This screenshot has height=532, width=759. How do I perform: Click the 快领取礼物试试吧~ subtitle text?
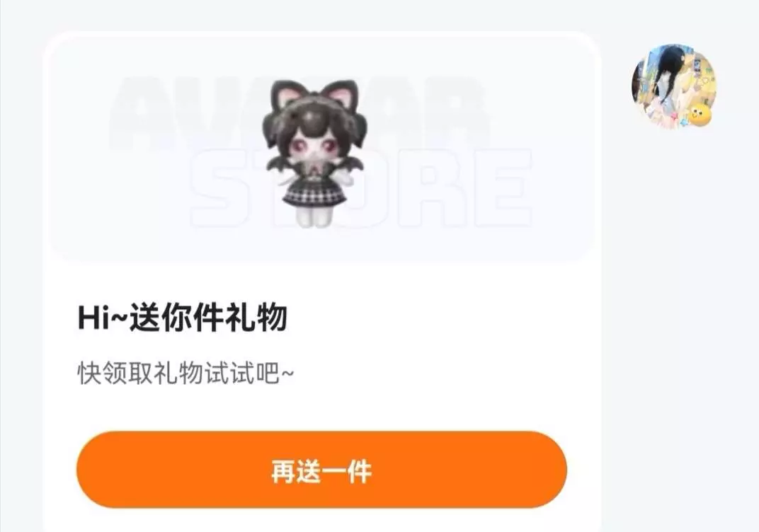[186, 374]
